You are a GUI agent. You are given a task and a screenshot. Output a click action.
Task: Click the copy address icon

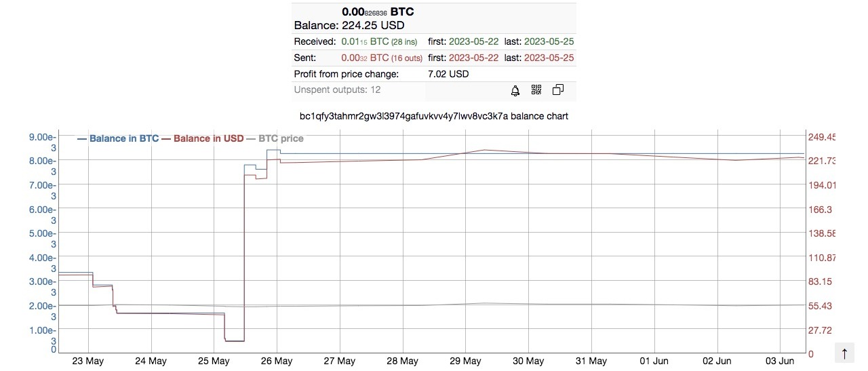[x=558, y=90]
